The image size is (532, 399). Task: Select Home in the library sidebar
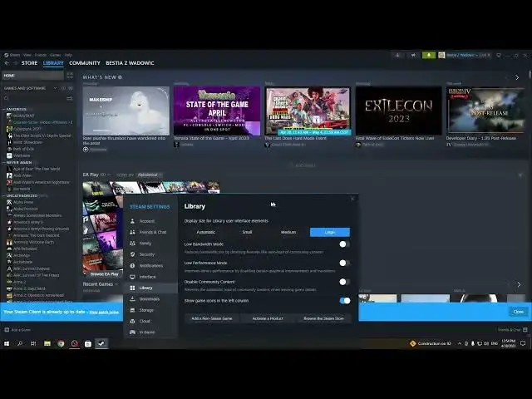(32, 76)
